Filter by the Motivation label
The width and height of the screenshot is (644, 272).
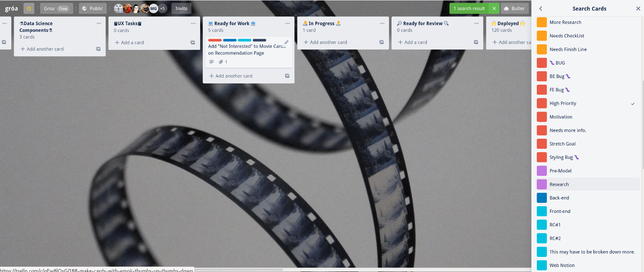pos(588,117)
